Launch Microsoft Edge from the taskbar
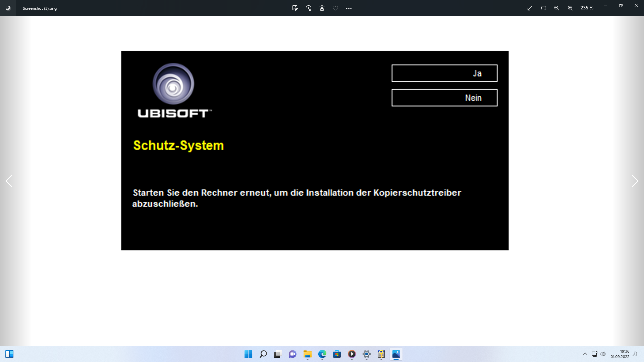The height and width of the screenshot is (362, 644). 322,354
